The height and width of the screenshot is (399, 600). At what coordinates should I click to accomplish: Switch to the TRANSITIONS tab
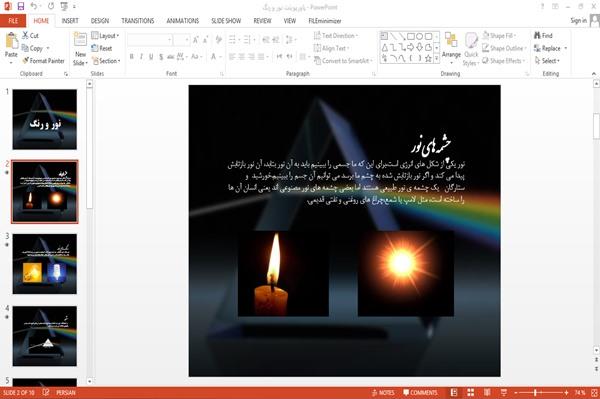pyautogui.click(x=138, y=21)
